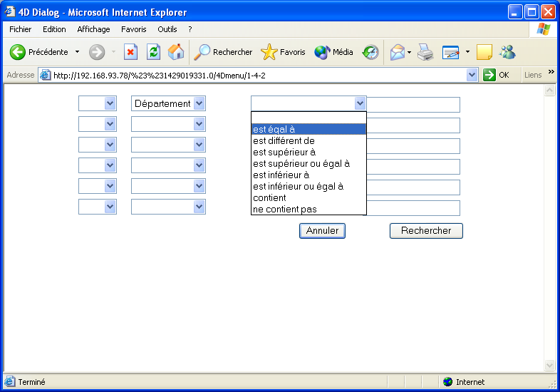Click the Rechercher form button
The image size is (560, 392).
[426, 231]
